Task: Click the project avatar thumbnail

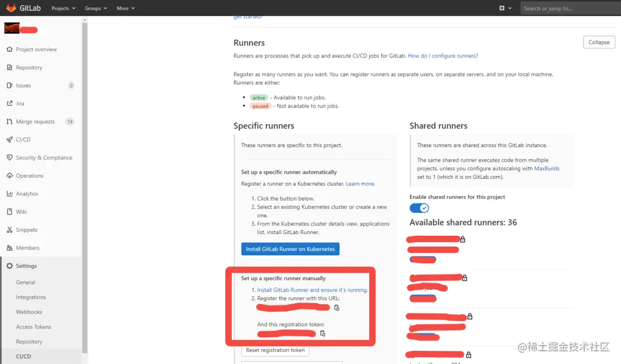Action: click(12, 28)
